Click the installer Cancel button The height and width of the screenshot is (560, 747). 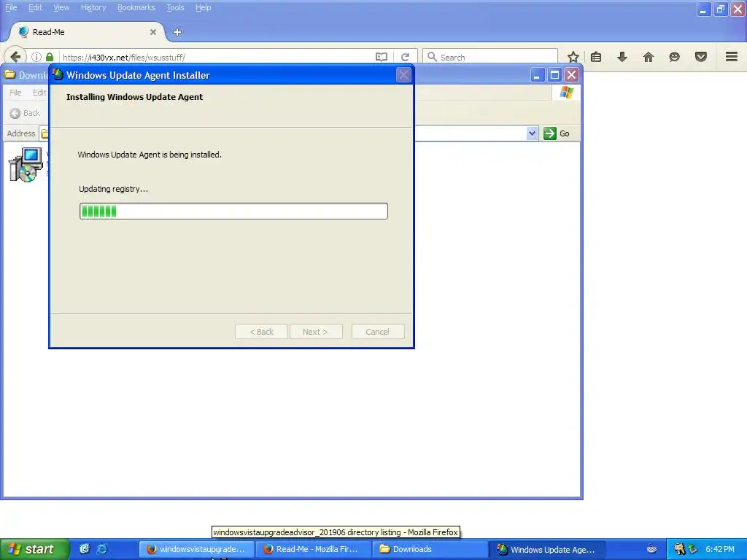coord(378,332)
